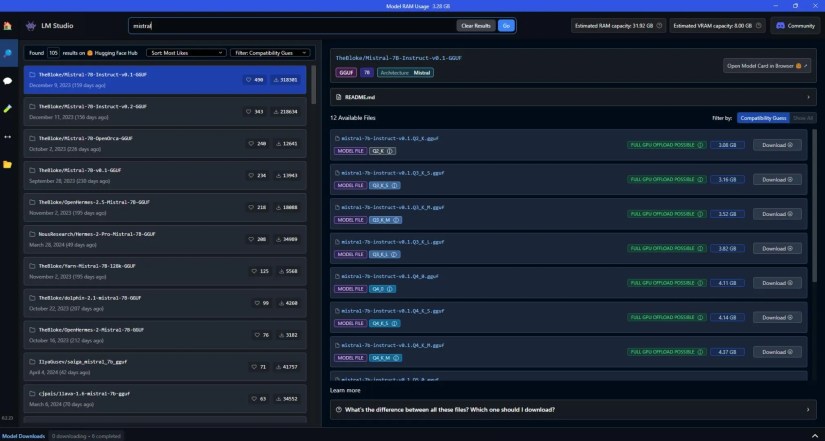825x441 pixels.
Task: Expand the file differences help question
Action: (573, 409)
